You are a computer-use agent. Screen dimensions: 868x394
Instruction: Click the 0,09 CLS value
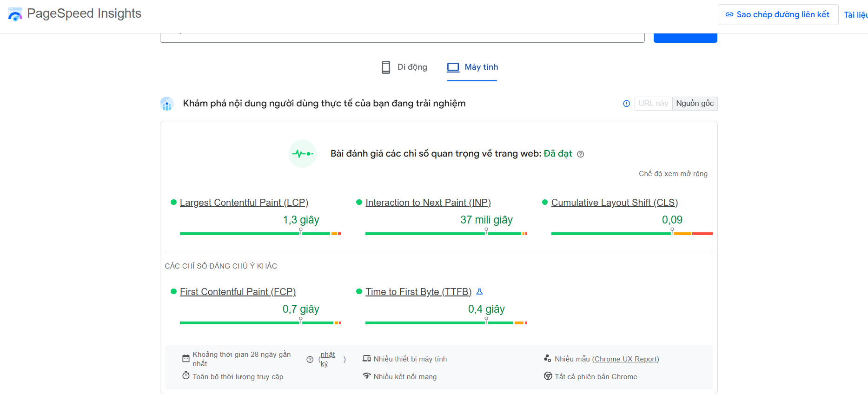[x=672, y=220]
